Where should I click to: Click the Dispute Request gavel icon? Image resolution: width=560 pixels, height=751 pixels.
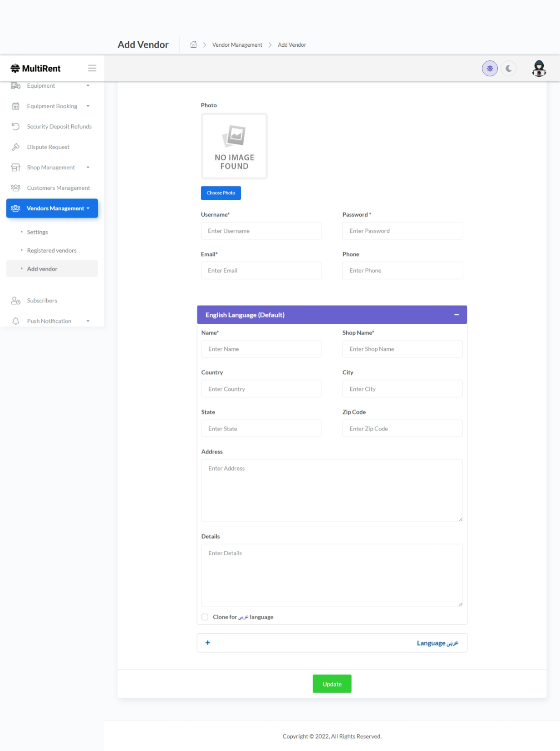(16, 147)
